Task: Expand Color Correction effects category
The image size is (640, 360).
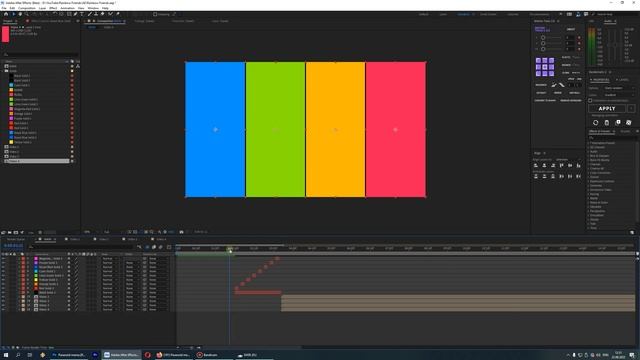Action: (x=589, y=173)
